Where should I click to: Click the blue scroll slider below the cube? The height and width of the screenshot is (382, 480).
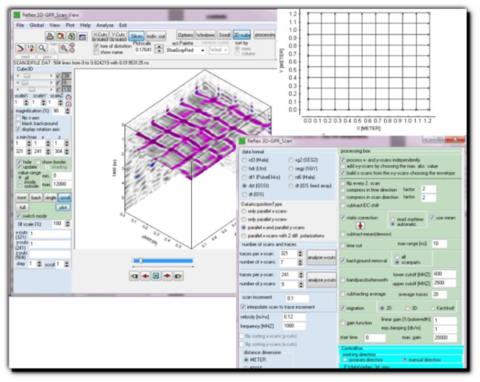(163, 261)
